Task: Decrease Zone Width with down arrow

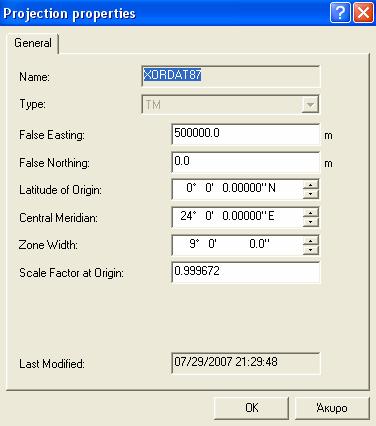Action: (x=311, y=250)
